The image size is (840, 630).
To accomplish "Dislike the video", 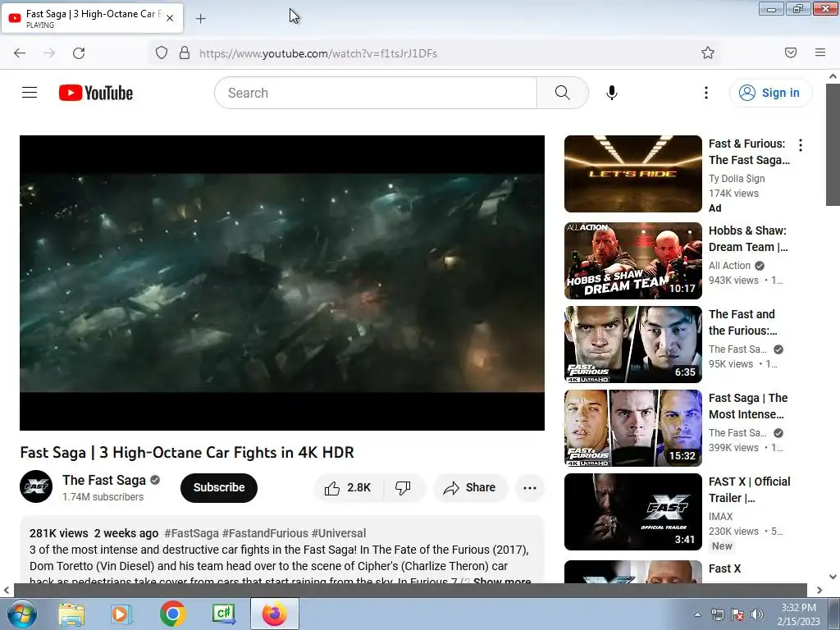I will coord(403,487).
